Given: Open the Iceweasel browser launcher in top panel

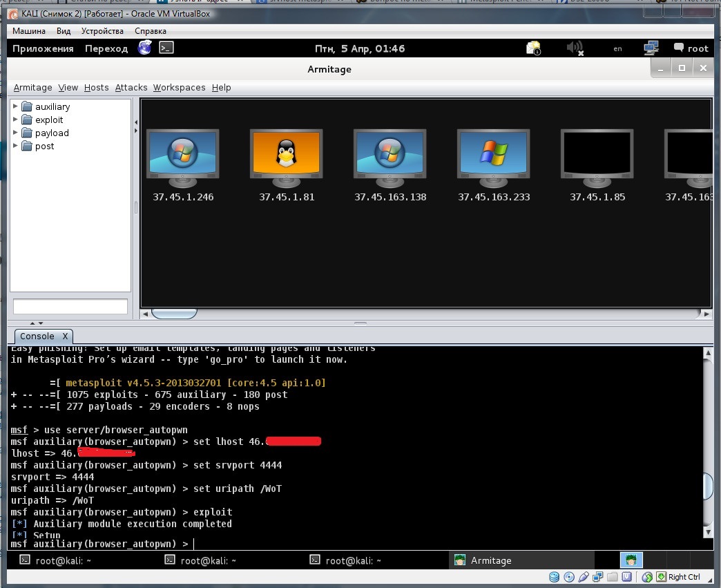Looking at the screenshot, I should [144, 48].
